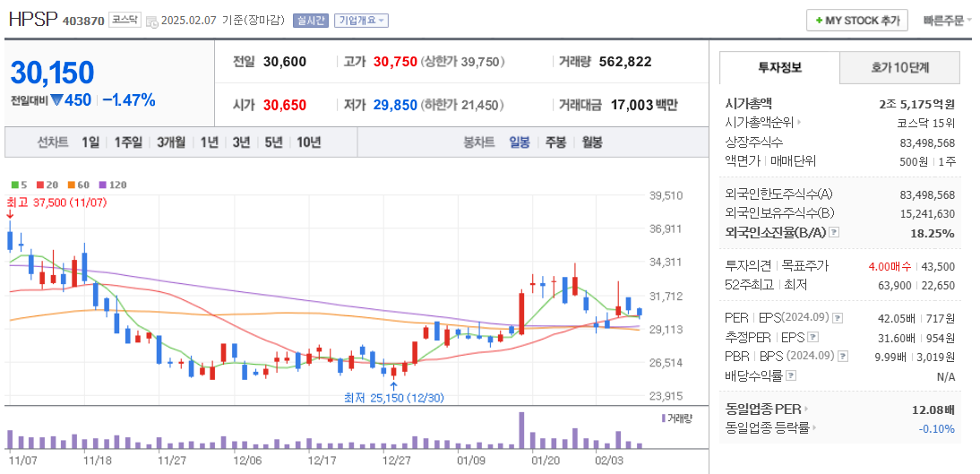Switch candlestick chart to 일봉
This screenshot has height=474, width=980.
(x=520, y=142)
